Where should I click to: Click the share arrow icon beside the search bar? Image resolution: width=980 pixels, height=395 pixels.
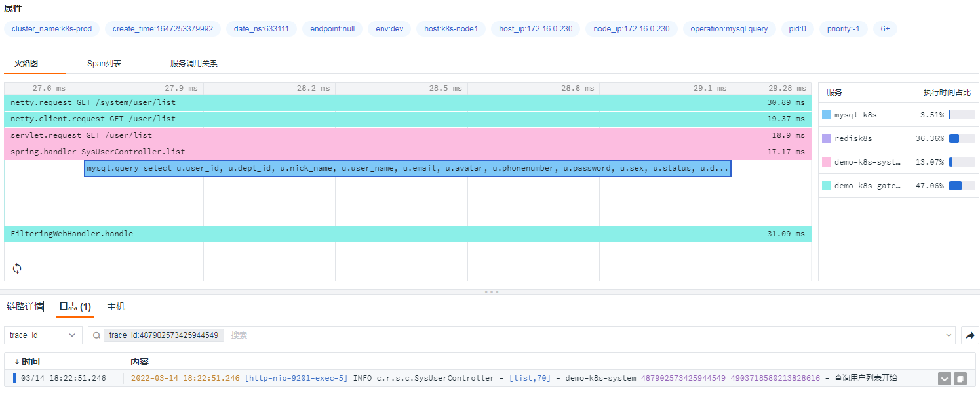point(970,335)
